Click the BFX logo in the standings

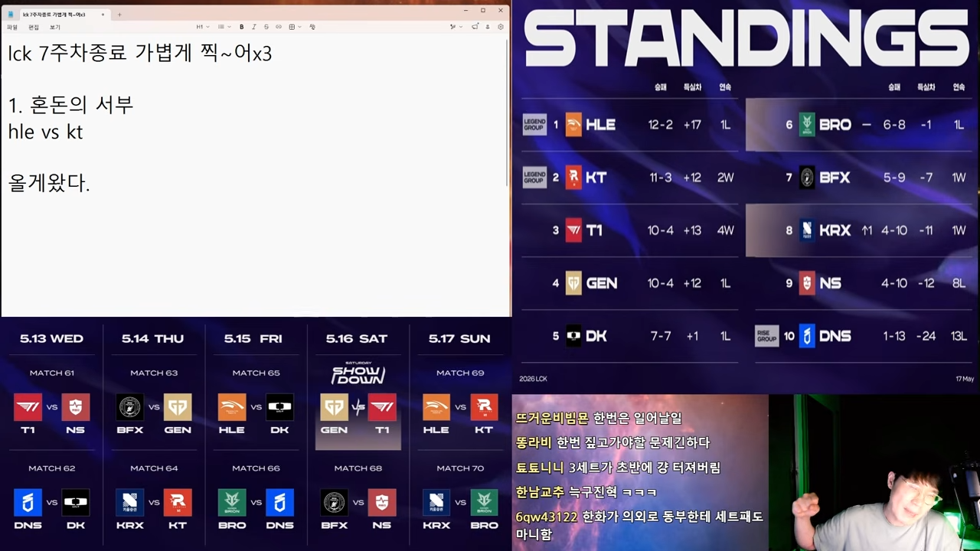coord(807,178)
